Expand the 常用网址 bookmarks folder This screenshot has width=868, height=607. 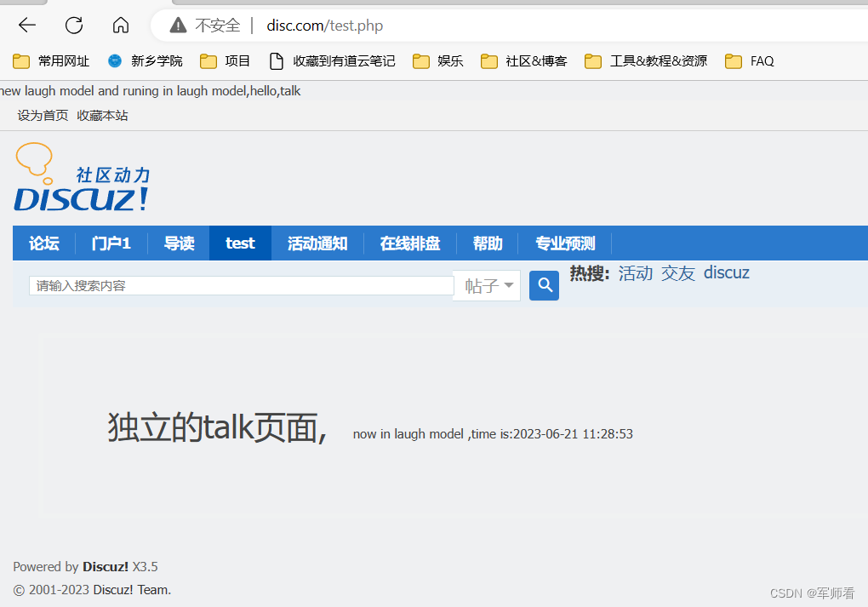click(49, 60)
